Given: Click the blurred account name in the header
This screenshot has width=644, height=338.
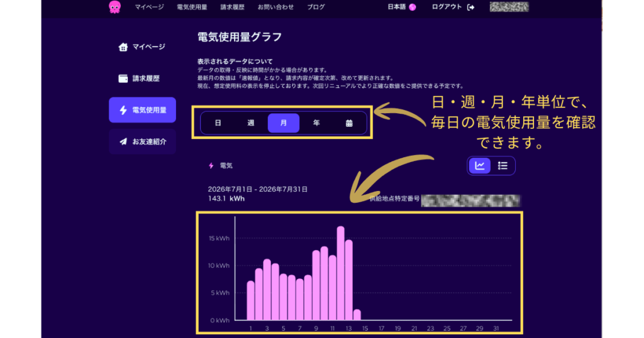Looking at the screenshot, I should [x=509, y=7].
